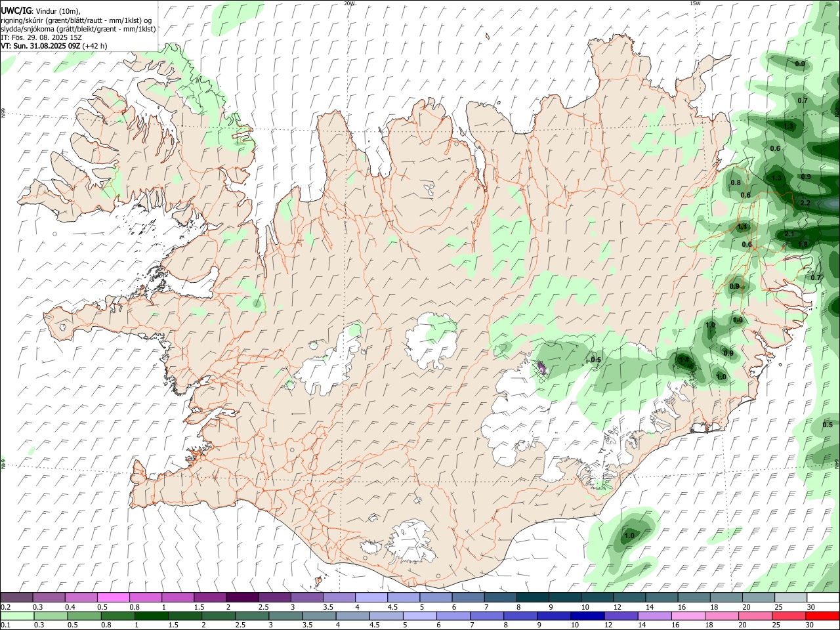Viewport: 840px width, 630px height.
Task: Click the 0.2 dark mauve swatch in snow legend
Action: [16, 597]
